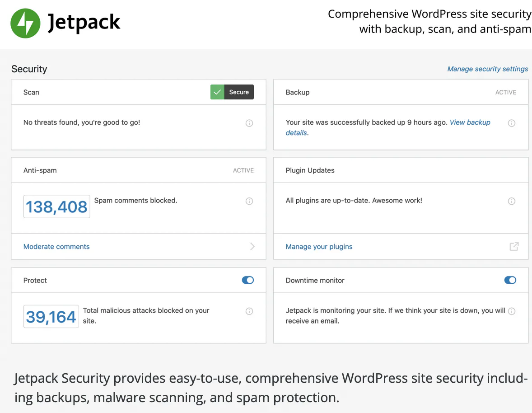Click the Downtime monitor card title

[x=315, y=280]
